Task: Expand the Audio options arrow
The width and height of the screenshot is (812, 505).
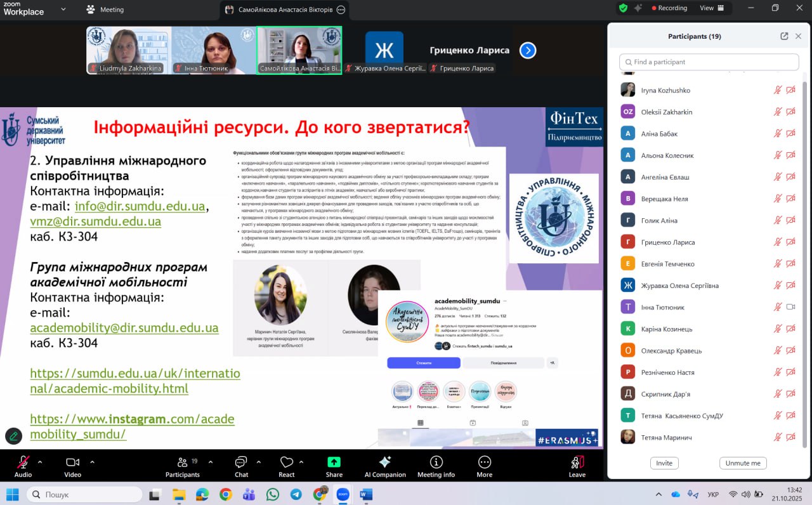Action: click(x=40, y=462)
